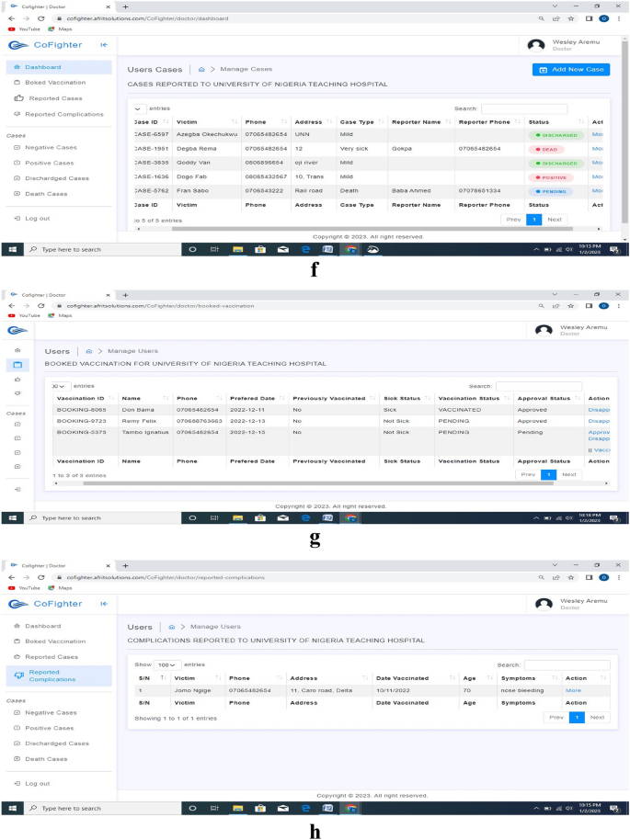Sort bookings by Prefered Date header arrows
Image resolution: width=630 pixels, height=840 pixels.
click(281, 398)
